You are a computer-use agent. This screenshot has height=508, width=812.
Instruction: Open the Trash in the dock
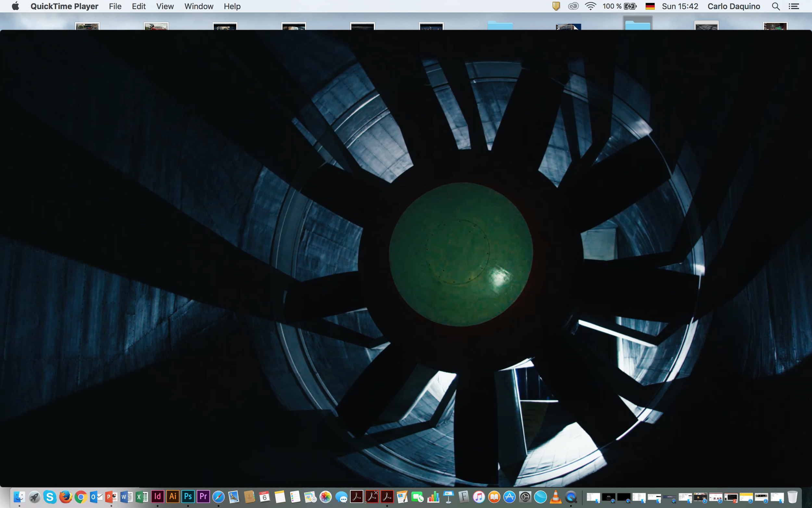792,497
